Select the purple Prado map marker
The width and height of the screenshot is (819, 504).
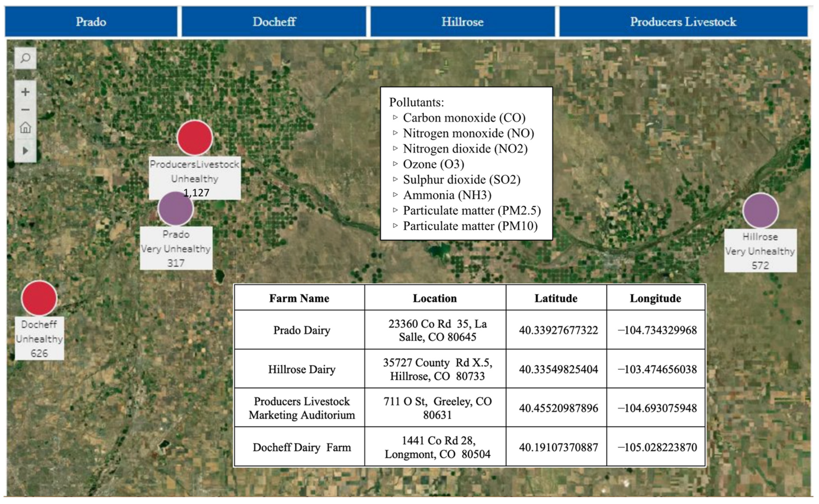point(175,208)
